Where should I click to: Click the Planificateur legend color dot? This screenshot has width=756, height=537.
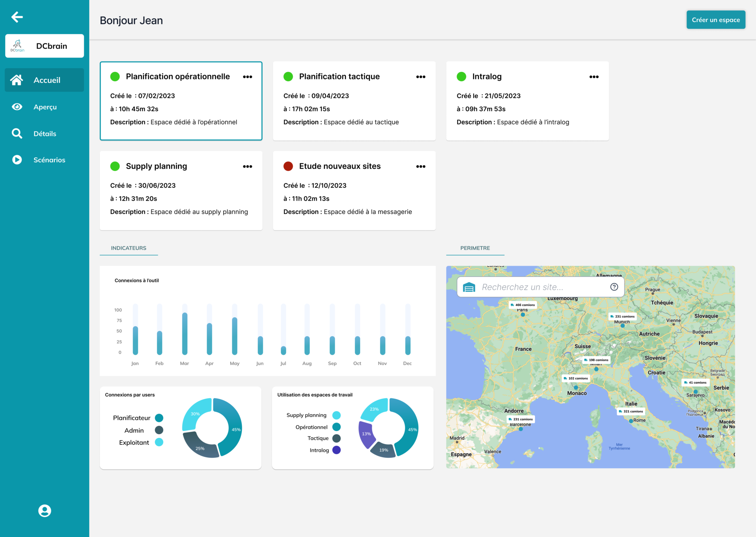[x=159, y=418]
